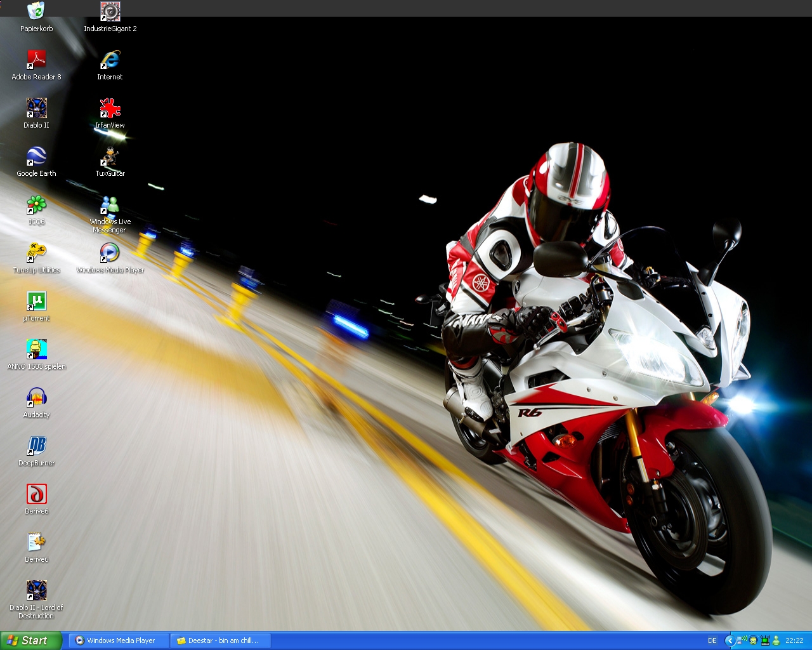Click the Internet Explorer desktop icon
Image resolution: width=812 pixels, height=650 pixels.
click(x=110, y=60)
